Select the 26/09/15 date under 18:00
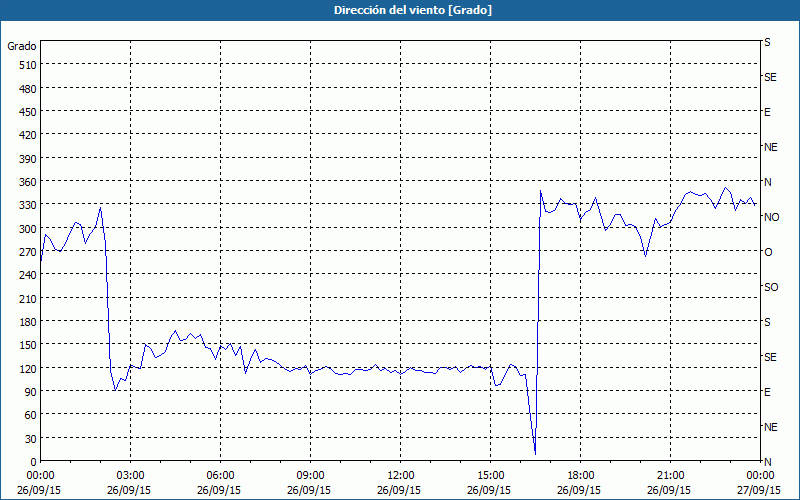800x500 pixels. click(579, 490)
